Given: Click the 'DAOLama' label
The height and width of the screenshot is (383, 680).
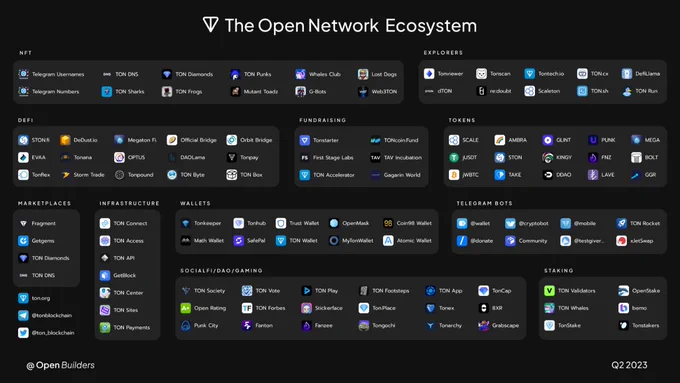Looking at the screenshot, I should pyautogui.click(x=193, y=157).
